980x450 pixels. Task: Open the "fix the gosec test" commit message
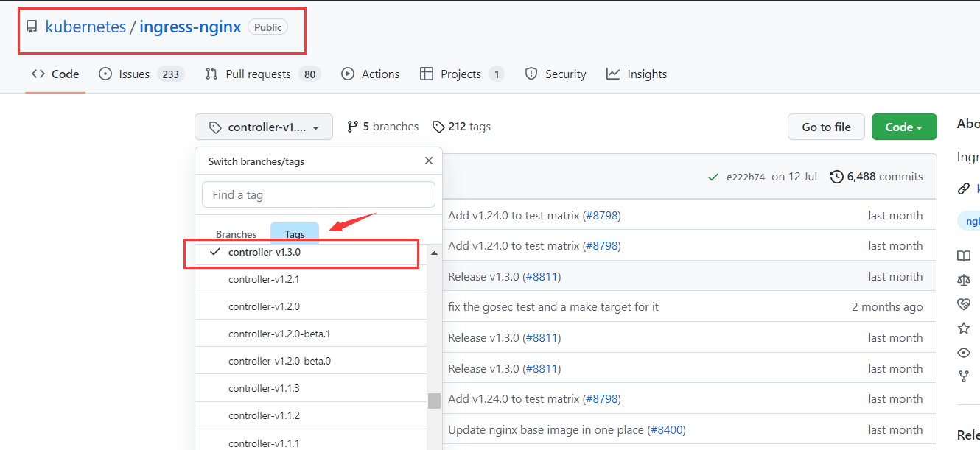553,306
